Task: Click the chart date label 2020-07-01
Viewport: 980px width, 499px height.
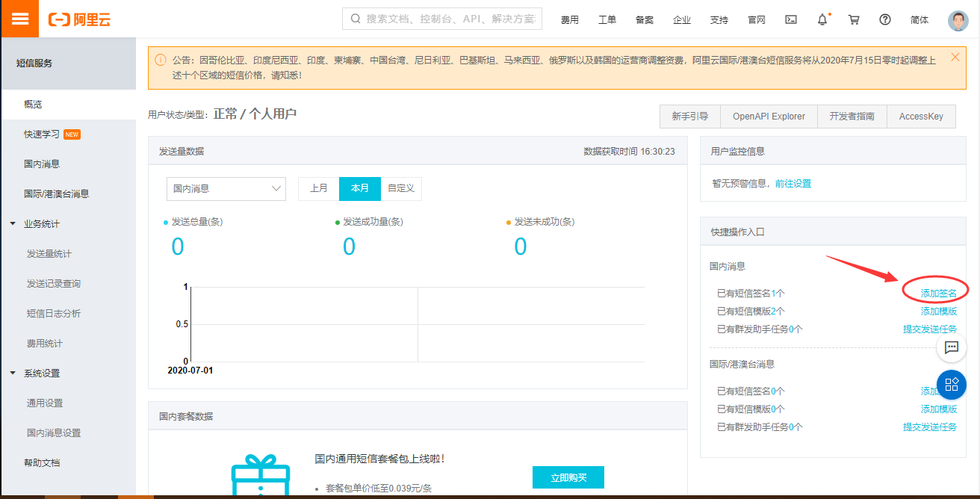Action: click(190, 371)
